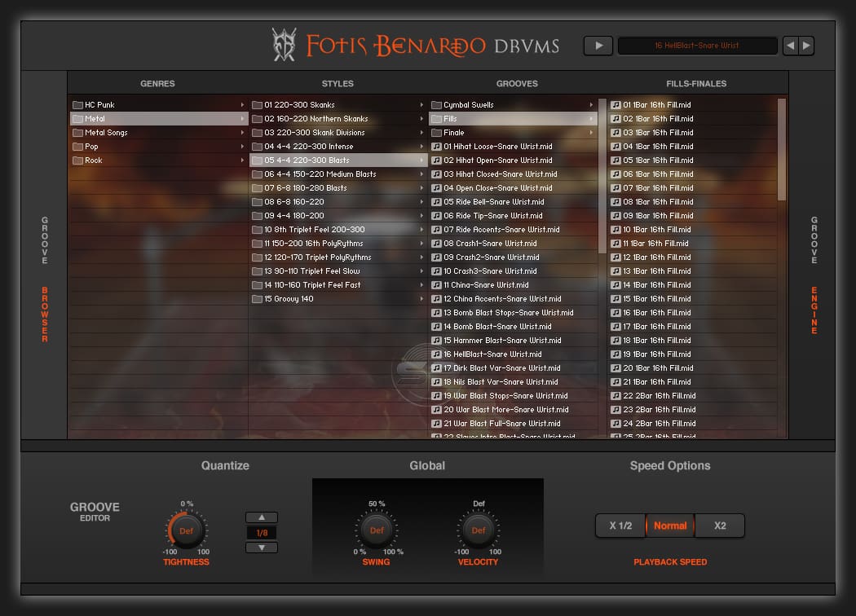Image resolution: width=856 pixels, height=616 pixels.
Task: Set playback speed to Normal
Action: coord(670,526)
